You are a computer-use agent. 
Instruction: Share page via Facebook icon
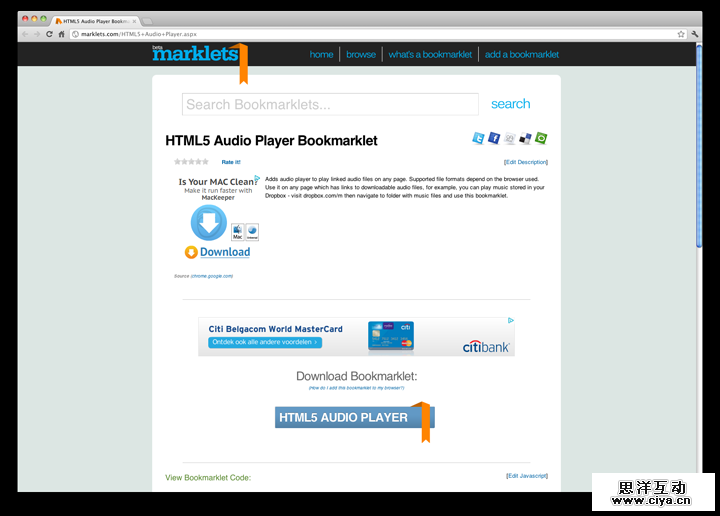(494, 138)
